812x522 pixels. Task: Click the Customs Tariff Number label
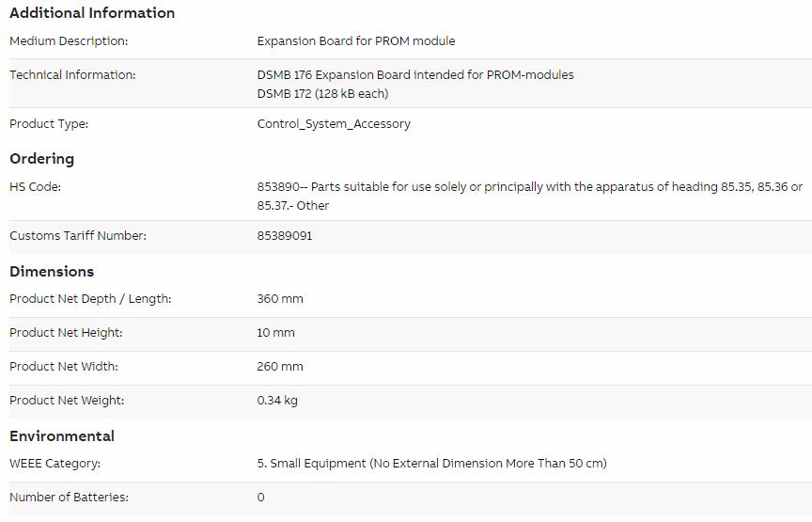(78, 236)
